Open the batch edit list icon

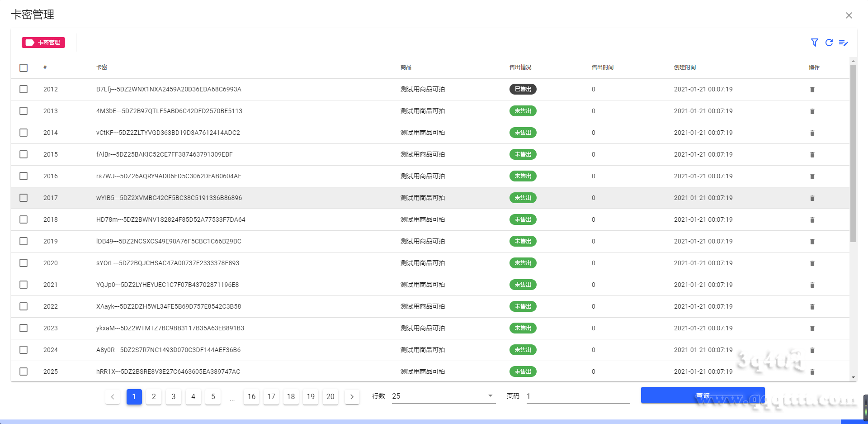click(x=843, y=43)
